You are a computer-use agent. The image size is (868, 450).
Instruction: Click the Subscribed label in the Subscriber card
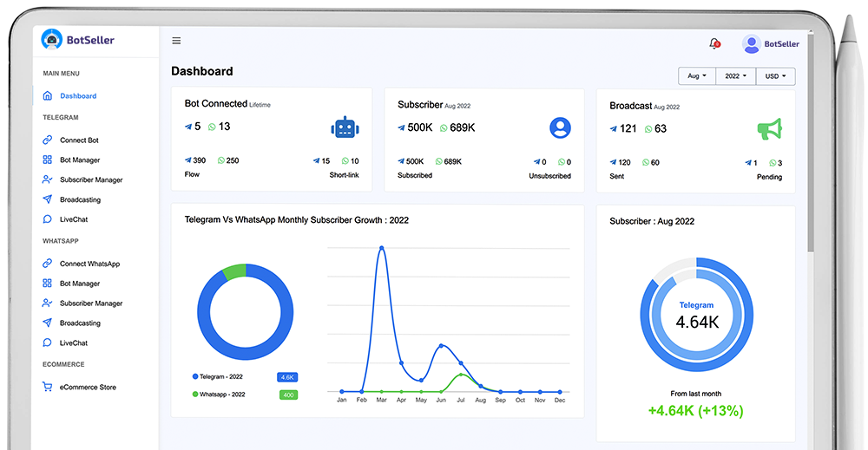415,175
